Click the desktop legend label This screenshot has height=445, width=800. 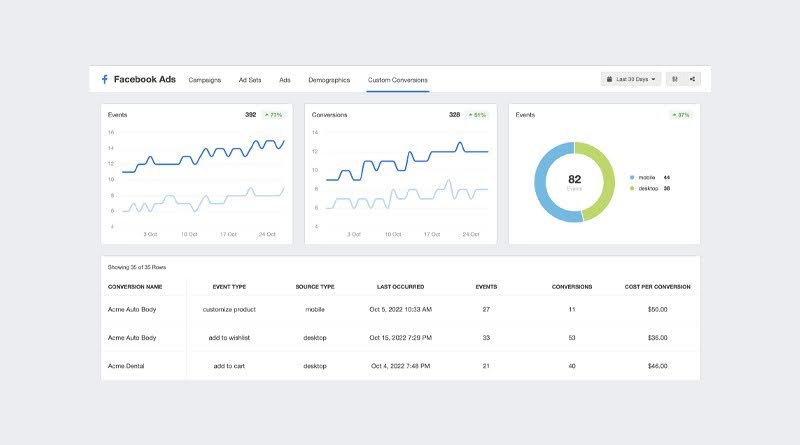pos(648,188)
